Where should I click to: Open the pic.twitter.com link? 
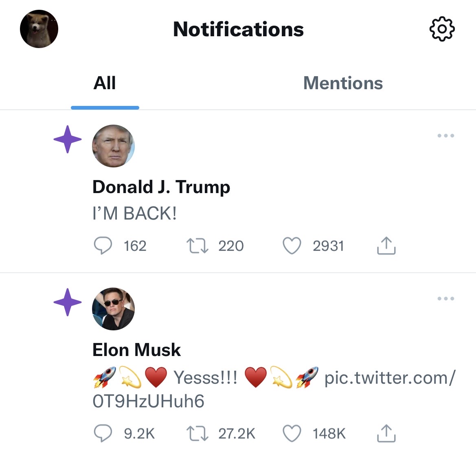[x=389, y=378]
